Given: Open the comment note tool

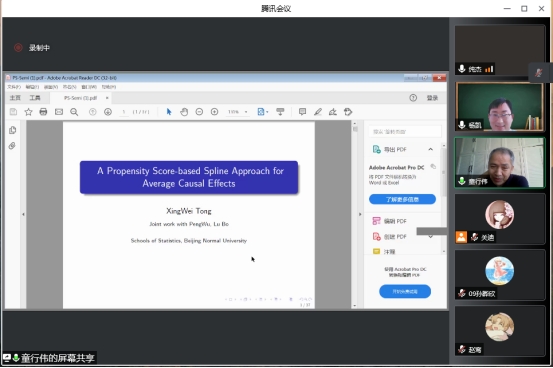Looking at the screenshot, I should coord(302,112).
